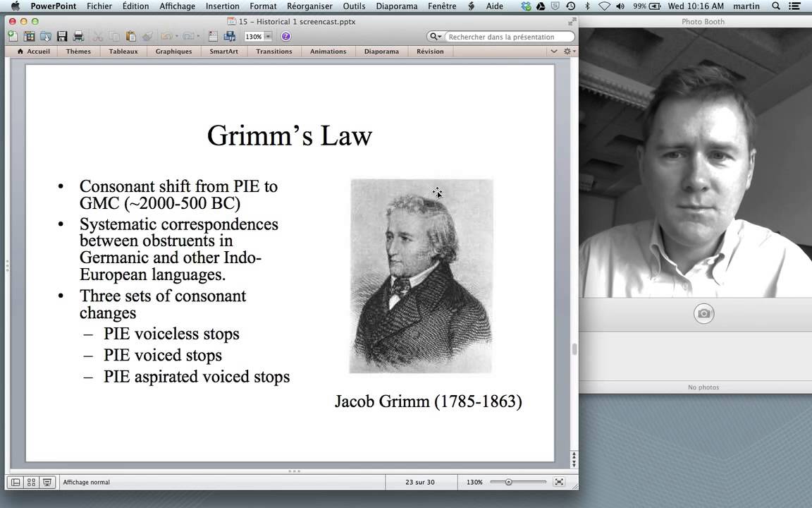Viewport: 812px width, 508px height.
Task: Click 'Affichage normal' status text
Action: pyautogui.click(x=87, y=482)
